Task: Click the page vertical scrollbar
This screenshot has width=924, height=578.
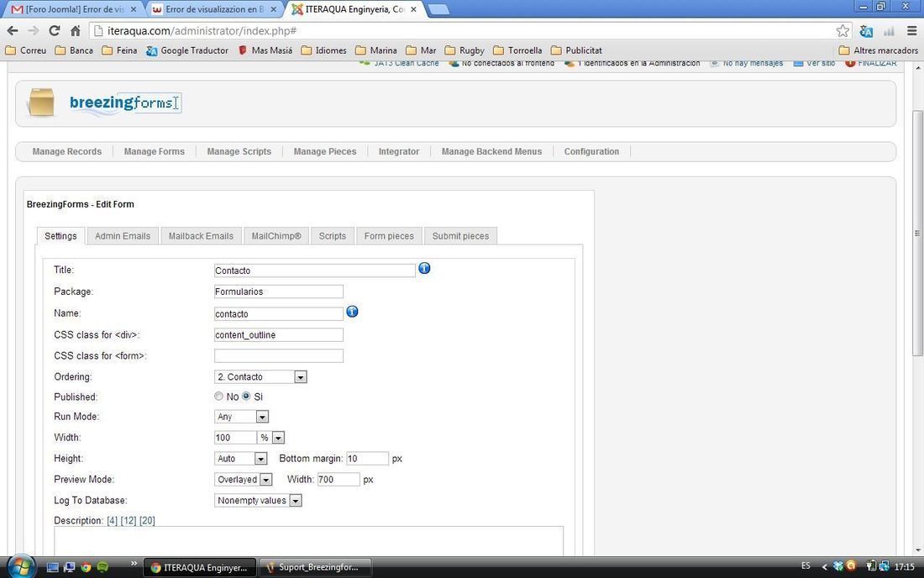Action: tap(917, 233)
